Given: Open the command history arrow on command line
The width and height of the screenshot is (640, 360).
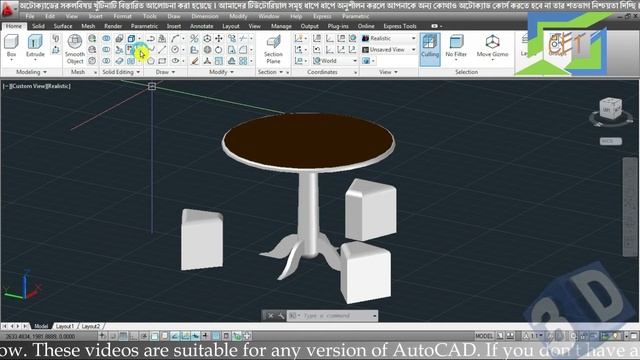Looking at the screenshot, I should (375, 316).
